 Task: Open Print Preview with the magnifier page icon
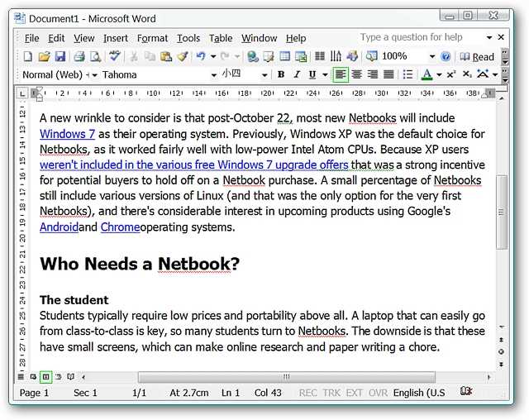[96, 56]
